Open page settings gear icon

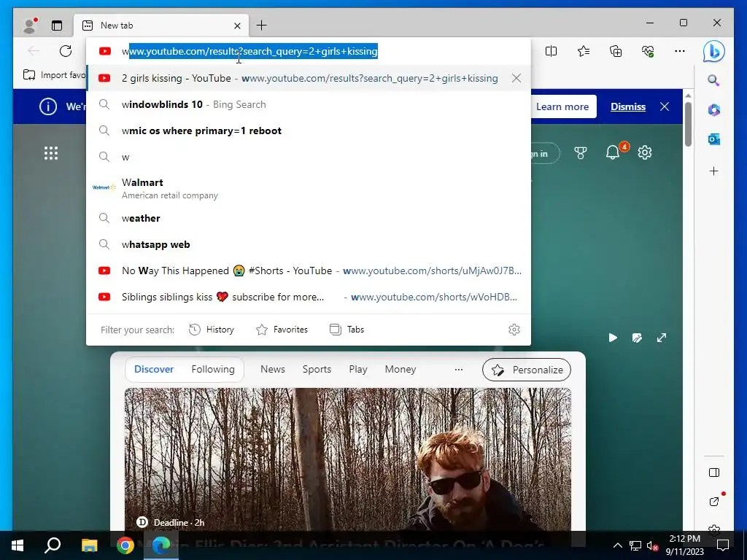tap(645, 152)
